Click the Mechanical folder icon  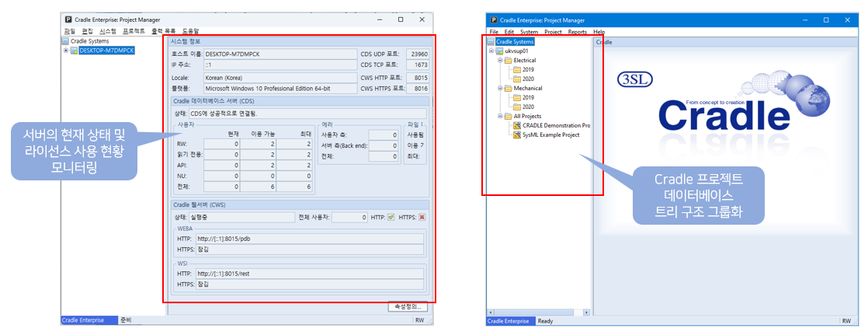509,88
